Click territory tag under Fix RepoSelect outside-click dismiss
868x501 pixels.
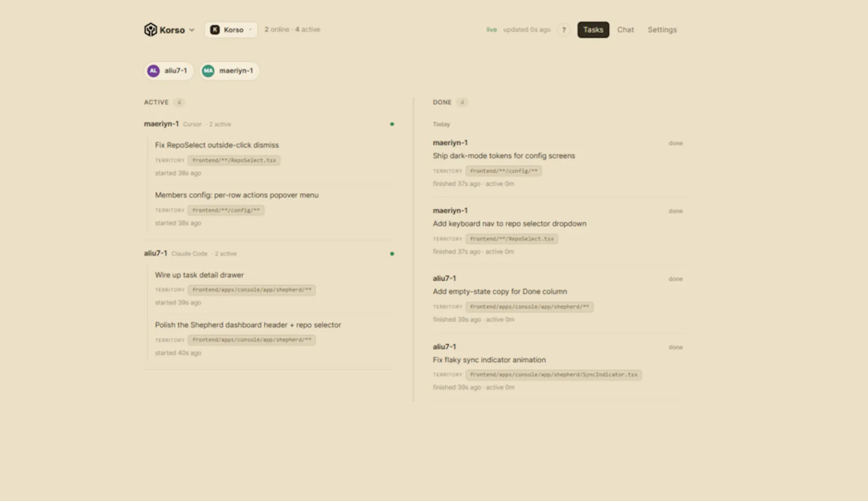(x=234, y=160)
